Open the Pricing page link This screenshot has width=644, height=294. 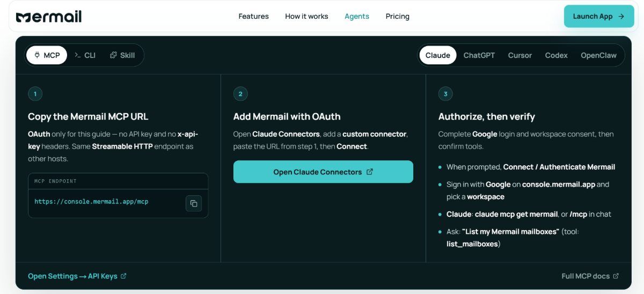pyautogui.click(x=398, y=17)
